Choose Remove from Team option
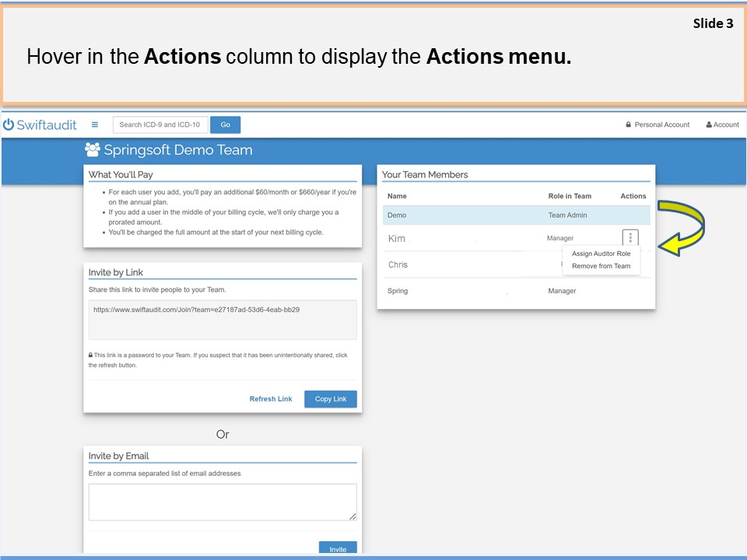 click(601, 266)
